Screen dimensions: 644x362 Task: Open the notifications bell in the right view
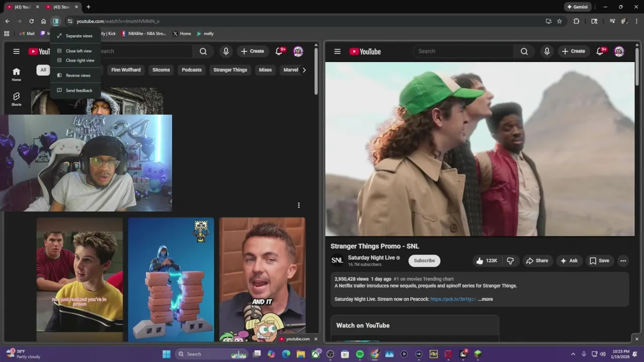pyautogui.click(x=600, y=51)
